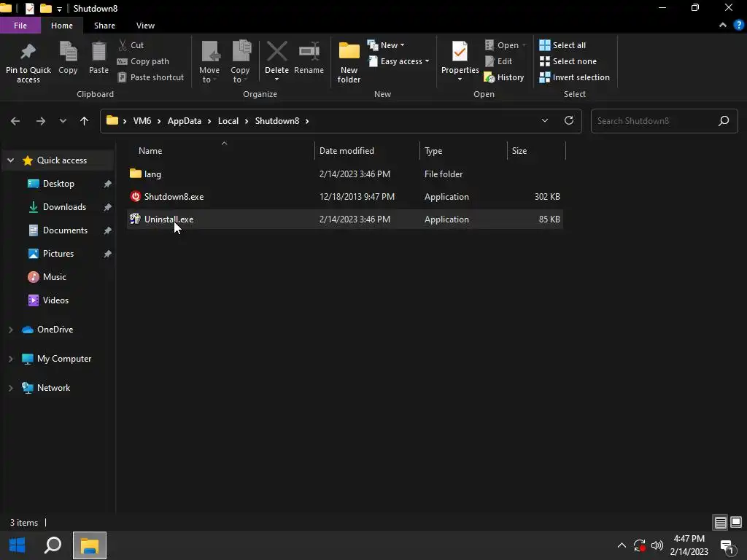Switch to the Share ribbon tab
Screen dimensions: 747x560
104,26
